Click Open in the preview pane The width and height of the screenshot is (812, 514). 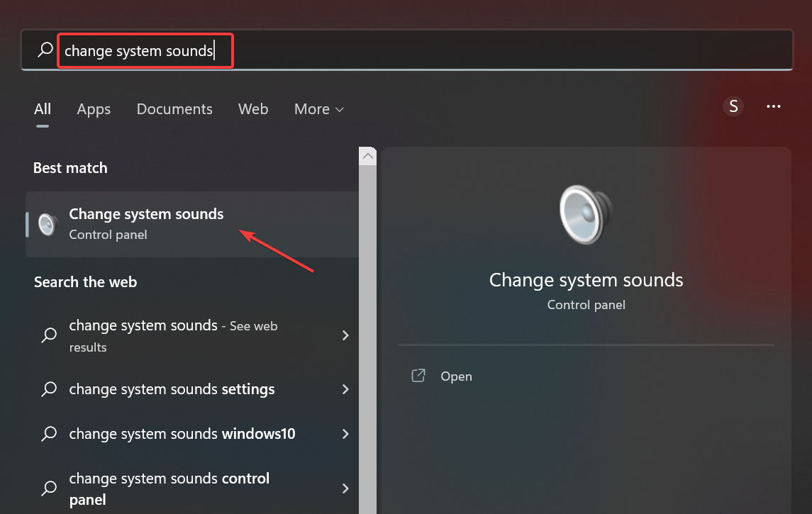pos(456,376)
